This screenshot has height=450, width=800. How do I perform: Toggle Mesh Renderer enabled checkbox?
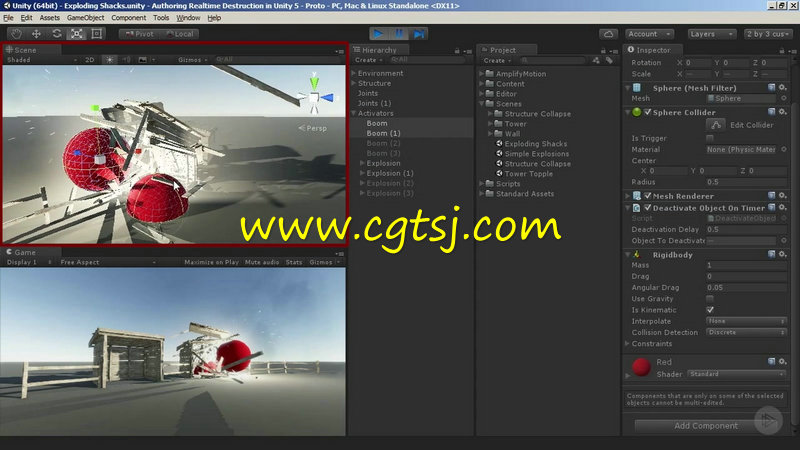click(x=647, y=196)
